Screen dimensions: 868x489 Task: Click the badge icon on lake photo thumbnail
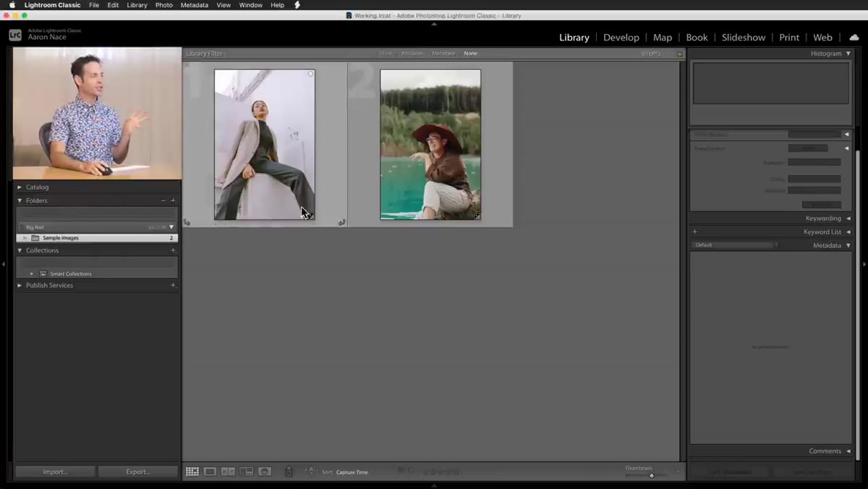tap(477, 216)
